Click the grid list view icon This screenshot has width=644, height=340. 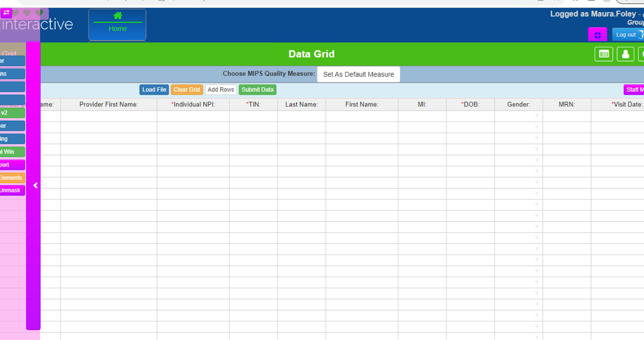point(604,54)
